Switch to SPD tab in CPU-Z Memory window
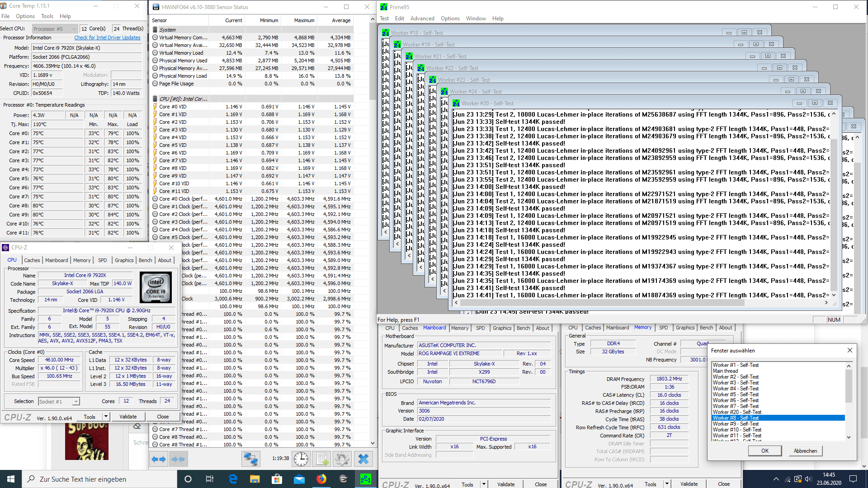 pyautogui.click(x=663, y=328)
